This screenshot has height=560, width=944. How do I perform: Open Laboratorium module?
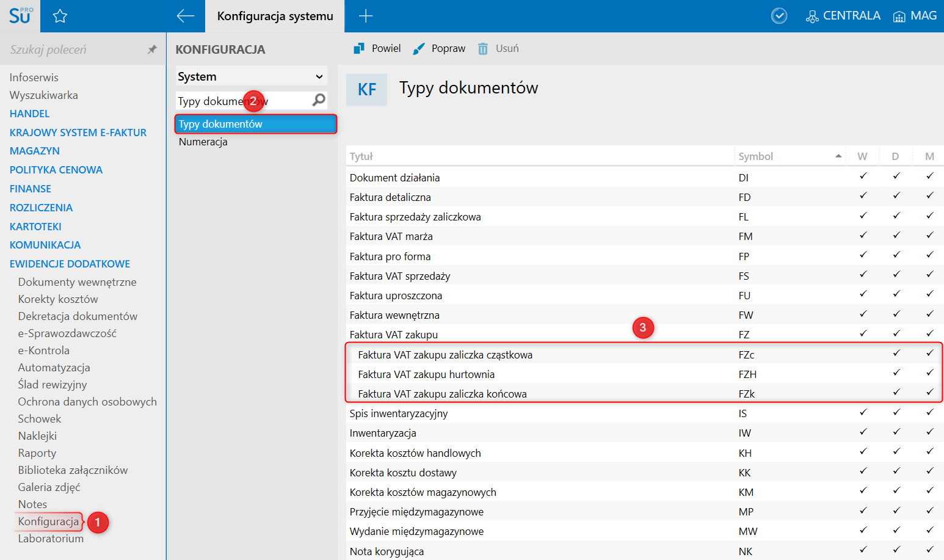point(51,539)
